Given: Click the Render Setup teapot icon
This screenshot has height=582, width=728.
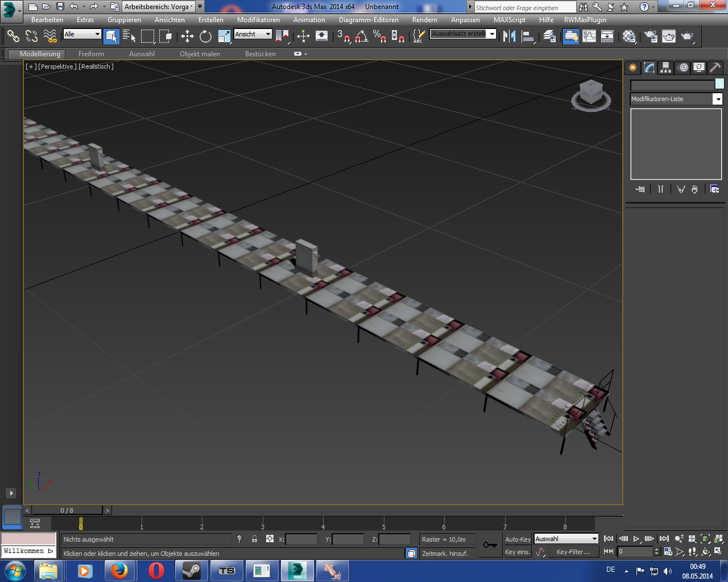Looking at the screenshot, I should [x=650, y=36].
